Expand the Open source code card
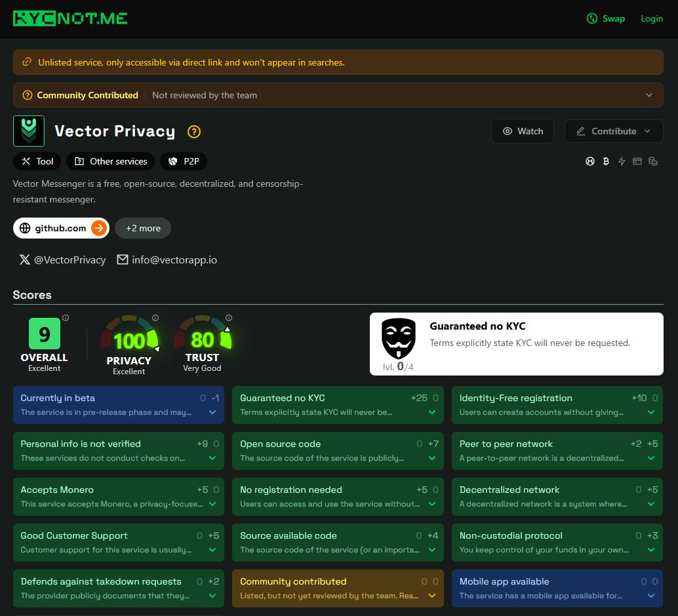678x616 pixels. 338,450
